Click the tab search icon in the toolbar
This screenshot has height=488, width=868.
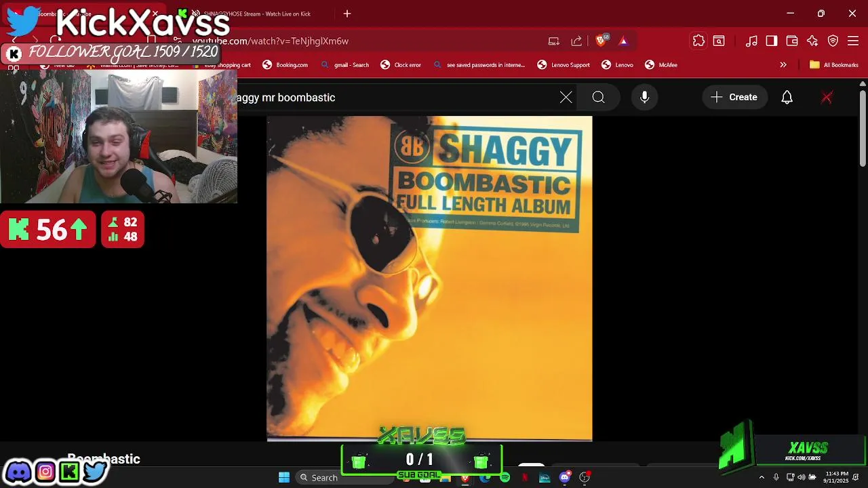click(719, 41)
